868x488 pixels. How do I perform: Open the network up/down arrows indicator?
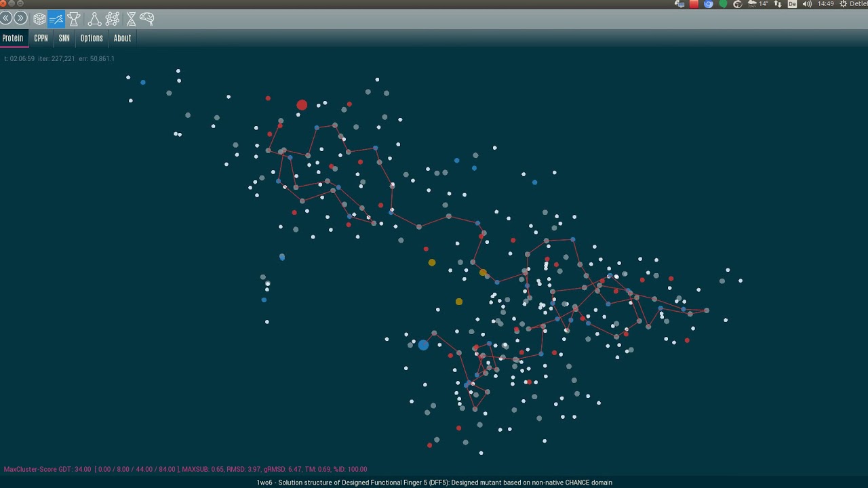[x=778, y=4]
